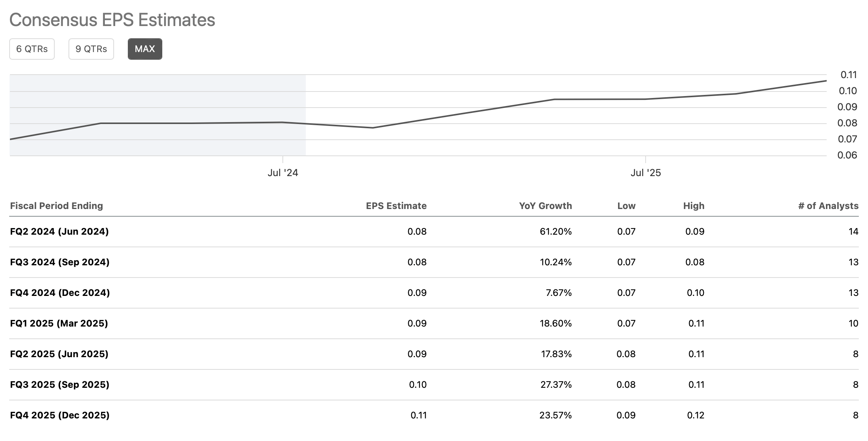Click the Consensus EPS Estimates heading
This screenshot has height=441, width=868.
point(112,20)
